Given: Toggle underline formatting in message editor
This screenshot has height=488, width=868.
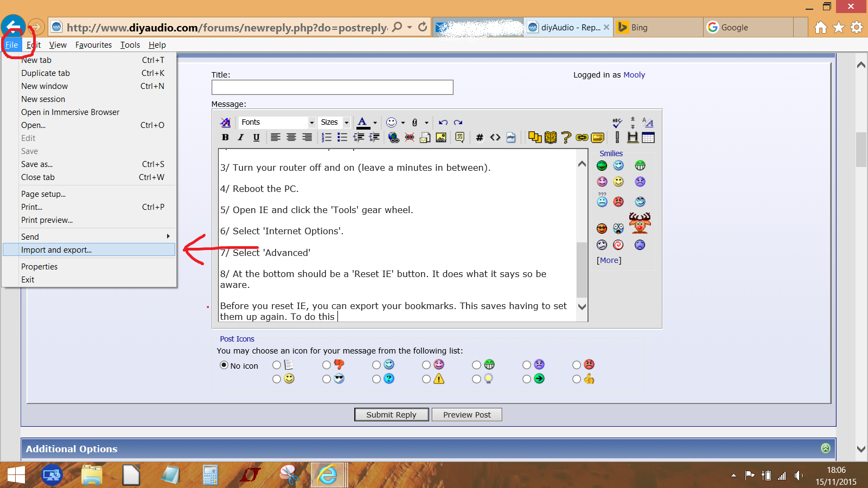Looking at the screenshot, I should click(256, 138).
